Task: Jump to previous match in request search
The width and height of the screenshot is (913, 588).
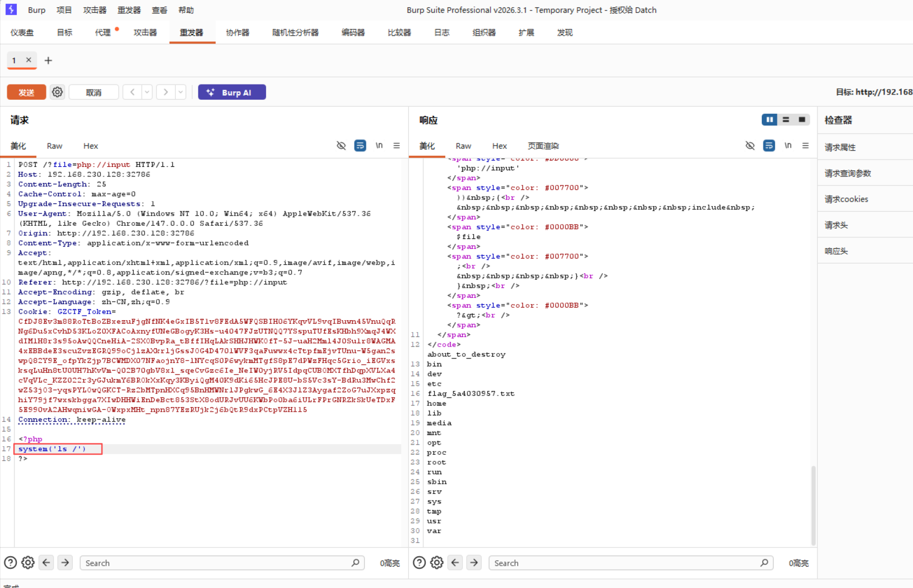Action: (46, 563)
